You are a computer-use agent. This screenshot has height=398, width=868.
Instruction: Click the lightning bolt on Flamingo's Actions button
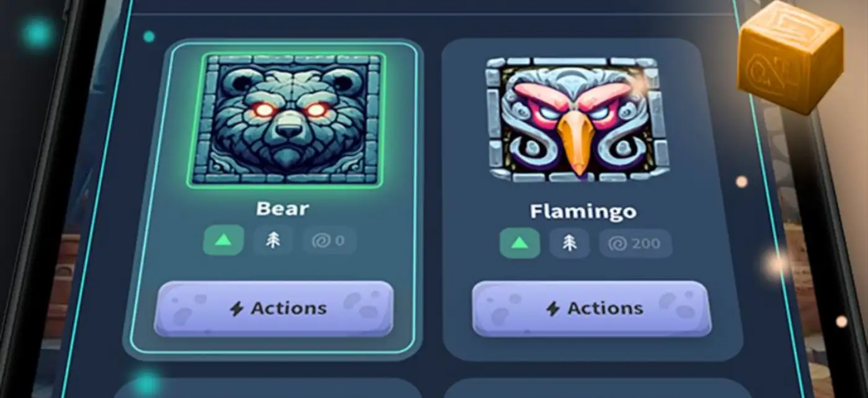pos(553,309)
